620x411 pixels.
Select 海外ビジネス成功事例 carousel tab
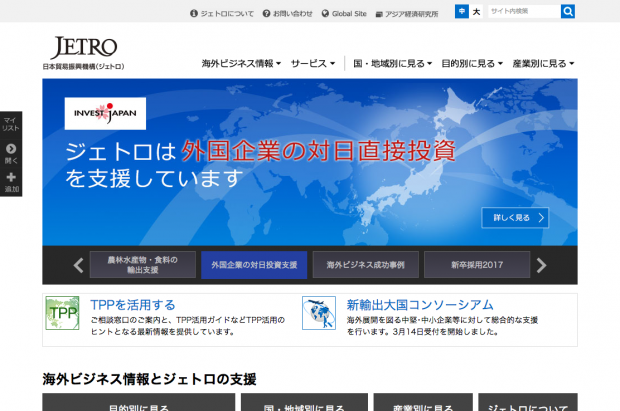click(x=365, y=265)
